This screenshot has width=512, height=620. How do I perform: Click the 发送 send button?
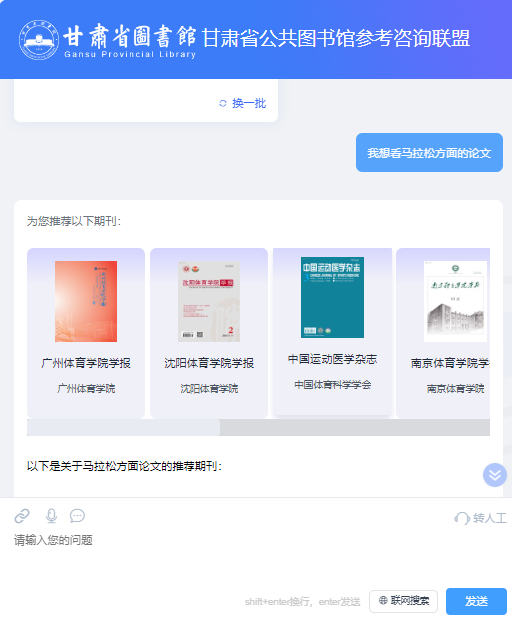[476, 601]
